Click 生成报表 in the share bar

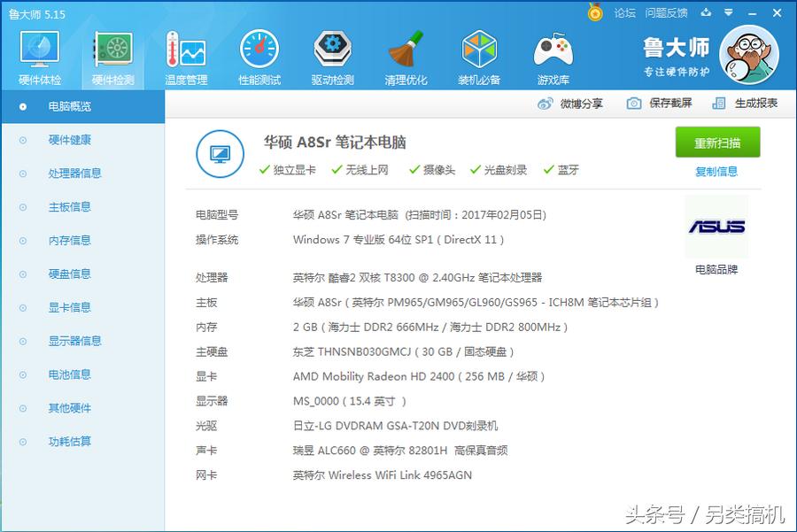[754, 104]
